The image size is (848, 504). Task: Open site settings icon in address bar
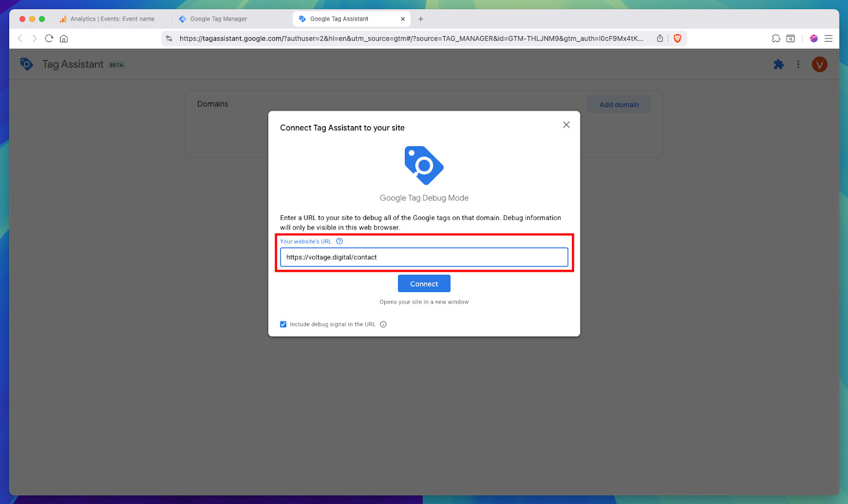pyautogui.click(x=169, y=39)
